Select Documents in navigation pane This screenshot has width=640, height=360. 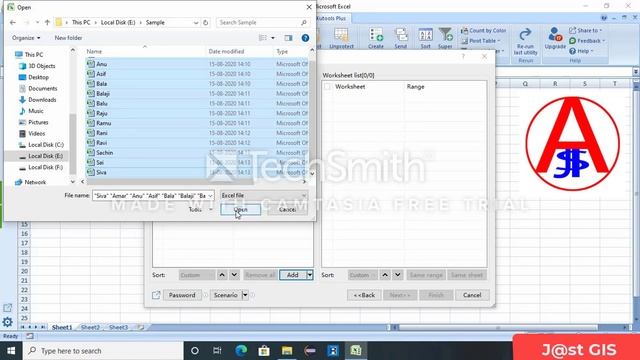tap(42, 88)
